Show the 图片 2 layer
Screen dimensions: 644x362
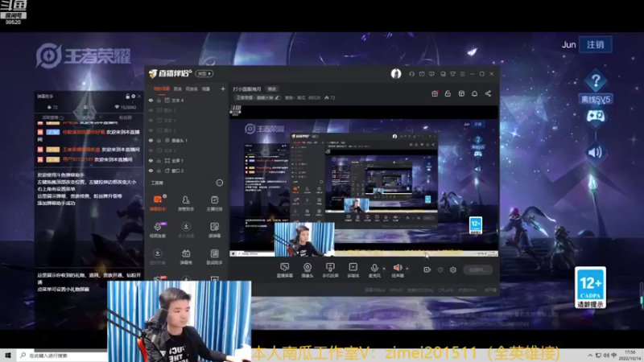[151, 130]
